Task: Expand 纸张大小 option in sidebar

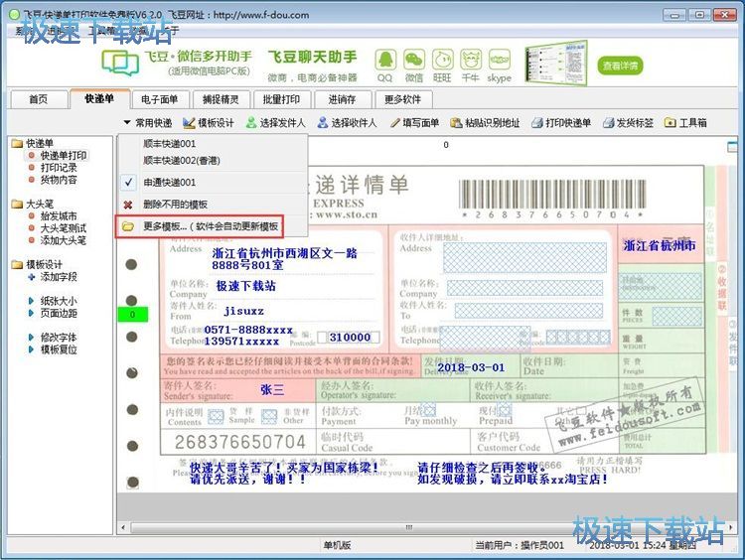Action: tap(32, 301)
